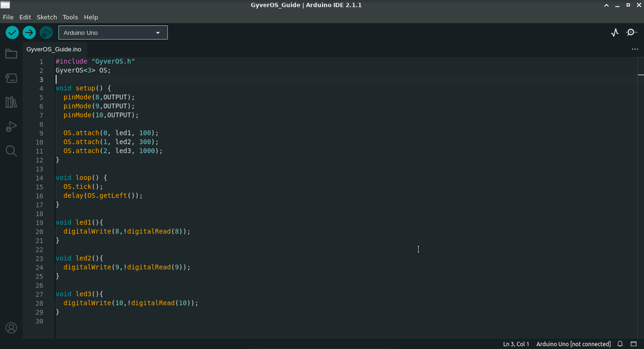Open the Search sidebar panel

coord(11,151)
